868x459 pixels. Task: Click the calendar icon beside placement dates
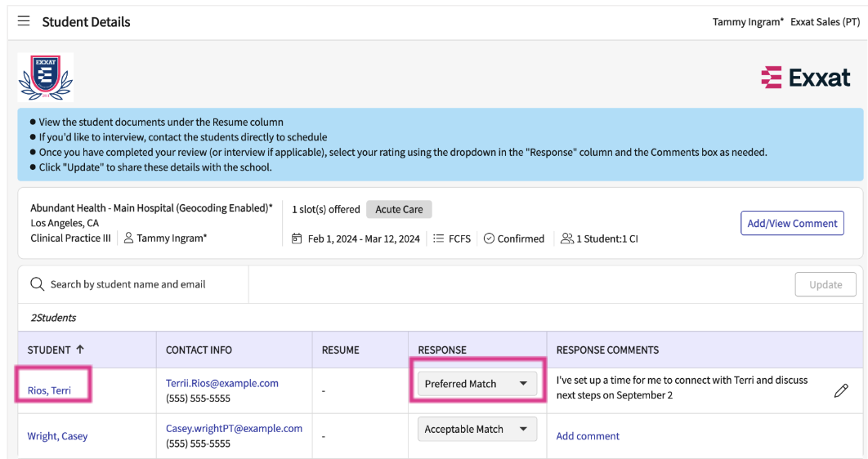(x=297, y=238)
